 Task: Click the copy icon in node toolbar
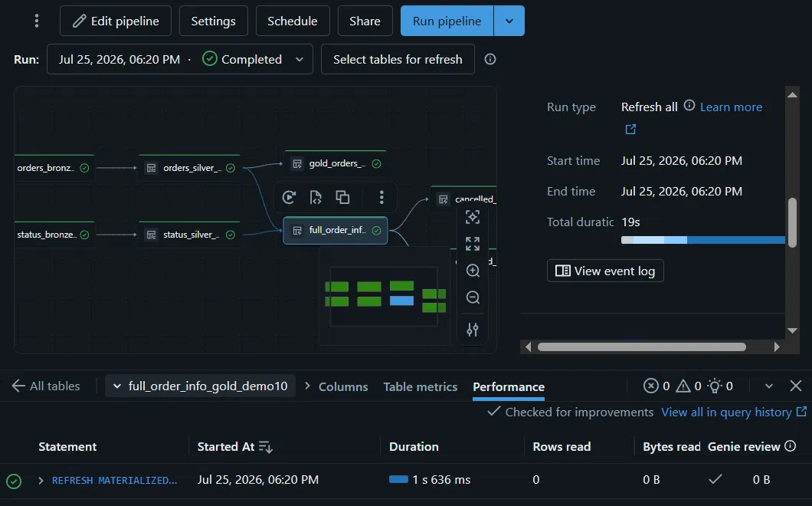[342, 197]
